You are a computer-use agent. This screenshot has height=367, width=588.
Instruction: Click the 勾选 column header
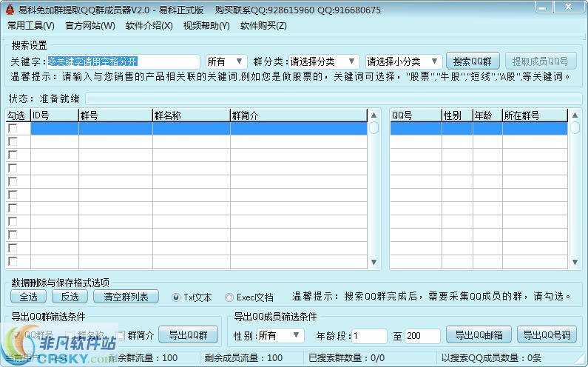click(18, 115)
